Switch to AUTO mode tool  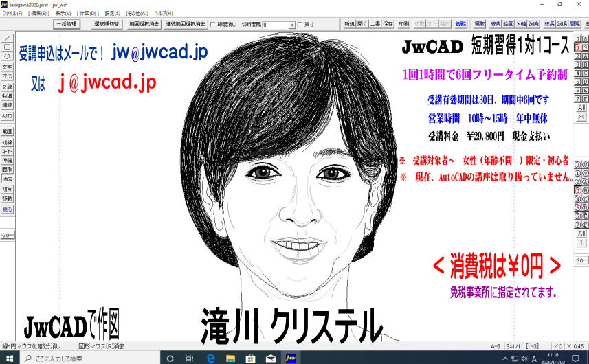click(x=8, y=116)
